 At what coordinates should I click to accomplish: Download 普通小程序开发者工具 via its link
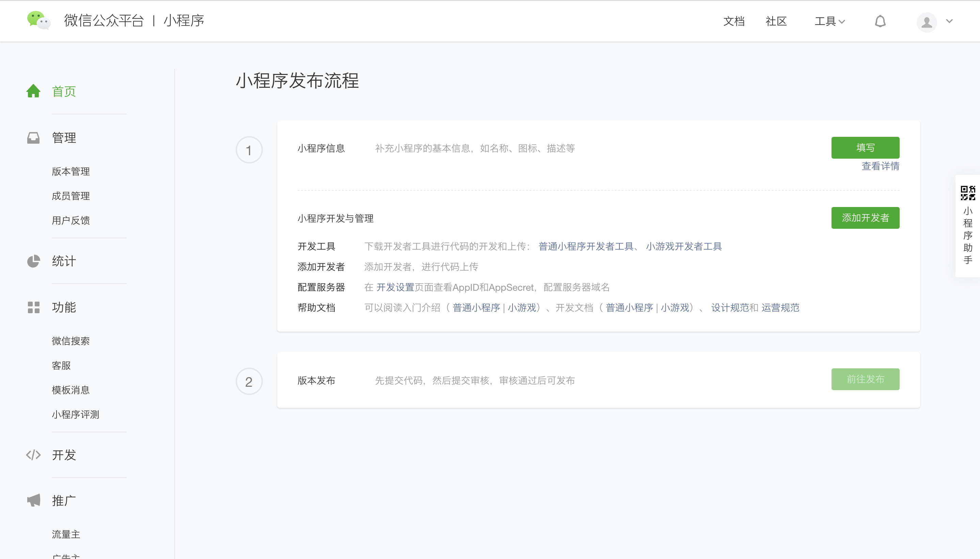585,246
